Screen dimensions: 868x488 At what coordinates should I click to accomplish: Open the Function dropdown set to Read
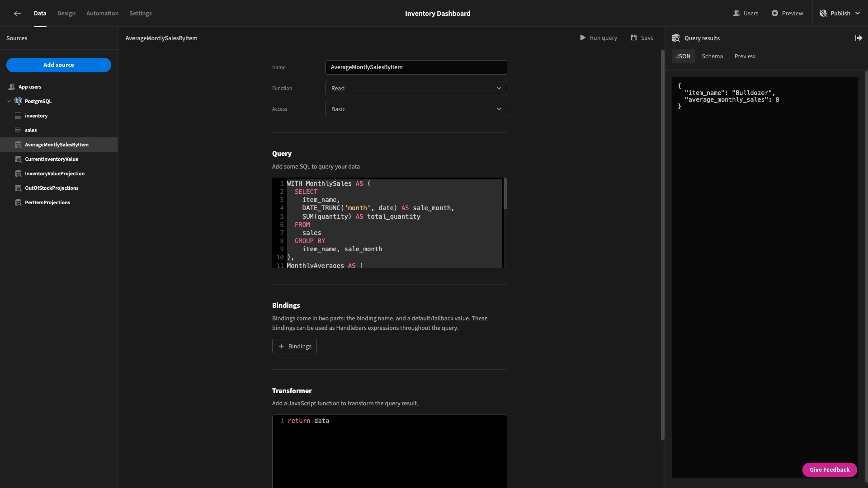(x=416, y=89)
